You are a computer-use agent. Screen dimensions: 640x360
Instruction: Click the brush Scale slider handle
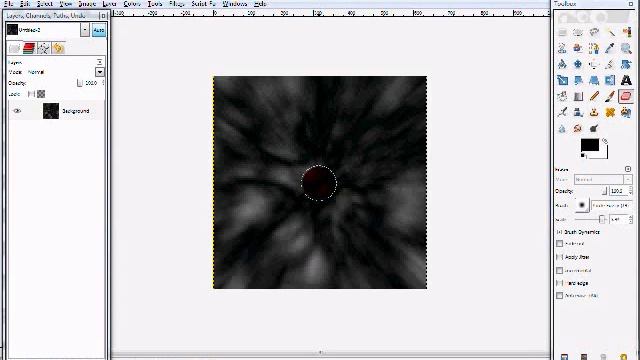(x=602, y=219)
